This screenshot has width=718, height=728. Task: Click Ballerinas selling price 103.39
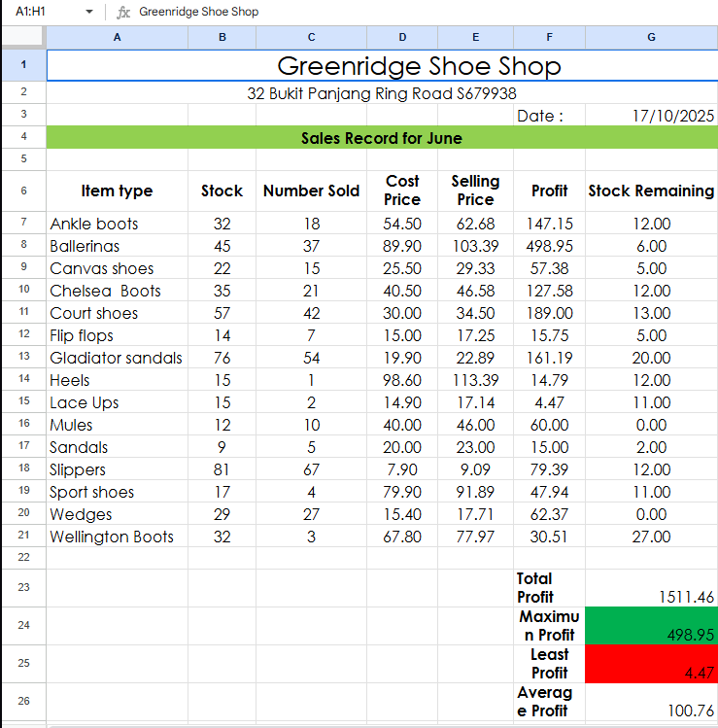[475, 245]
